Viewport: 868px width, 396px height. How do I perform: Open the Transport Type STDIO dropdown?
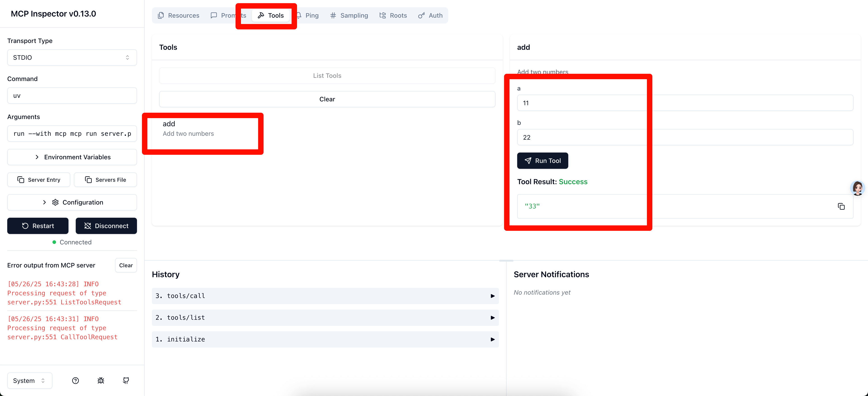pyautogui.click(x=72, y=58)
